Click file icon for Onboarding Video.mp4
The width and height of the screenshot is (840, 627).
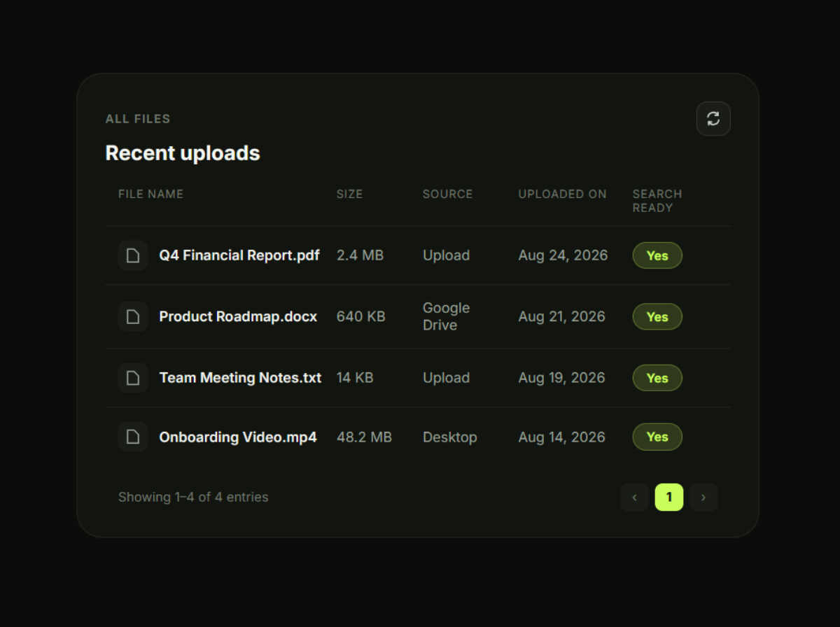133,437
